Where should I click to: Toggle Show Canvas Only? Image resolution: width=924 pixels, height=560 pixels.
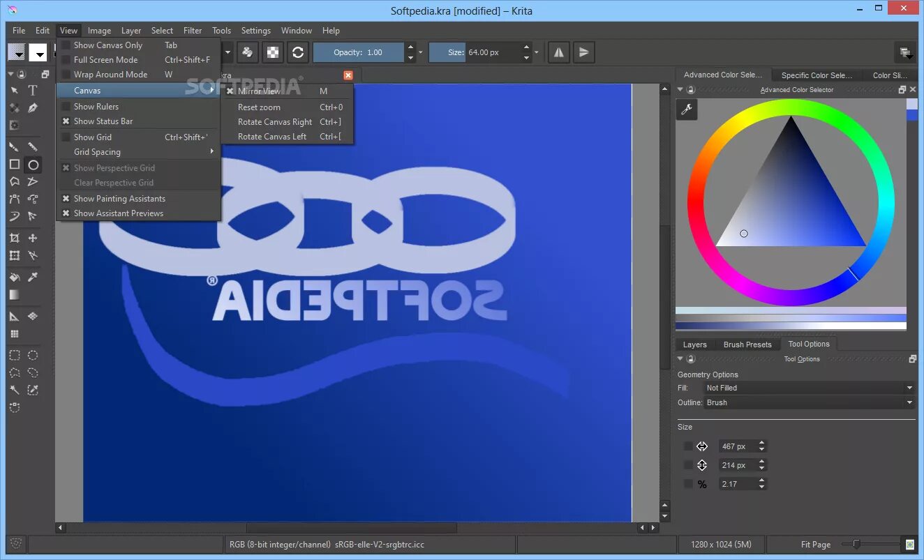coord(138,45)
